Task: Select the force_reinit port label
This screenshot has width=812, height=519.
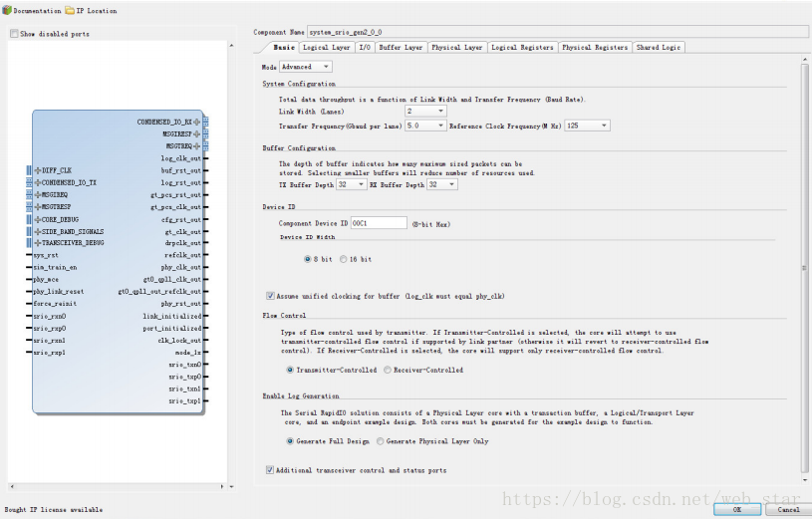Action: 55,304
